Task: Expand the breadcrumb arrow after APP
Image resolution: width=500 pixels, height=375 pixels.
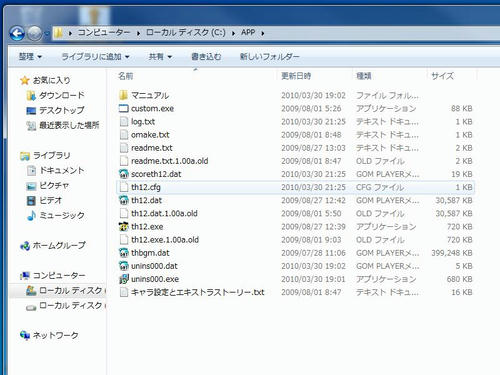Action: [263, 33]
